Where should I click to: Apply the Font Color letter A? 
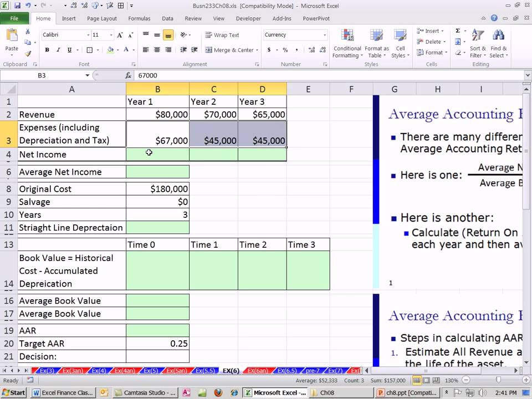tap(126, 50)
